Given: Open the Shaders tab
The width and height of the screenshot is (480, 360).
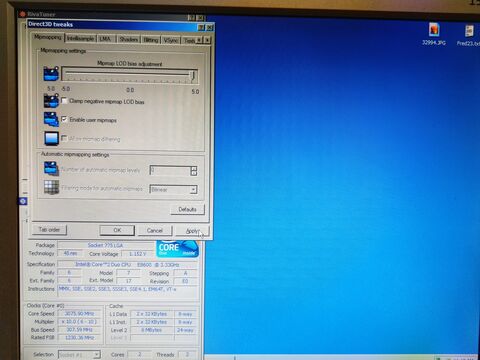Looking at the screenshot, I should click(x=128, y=39).
